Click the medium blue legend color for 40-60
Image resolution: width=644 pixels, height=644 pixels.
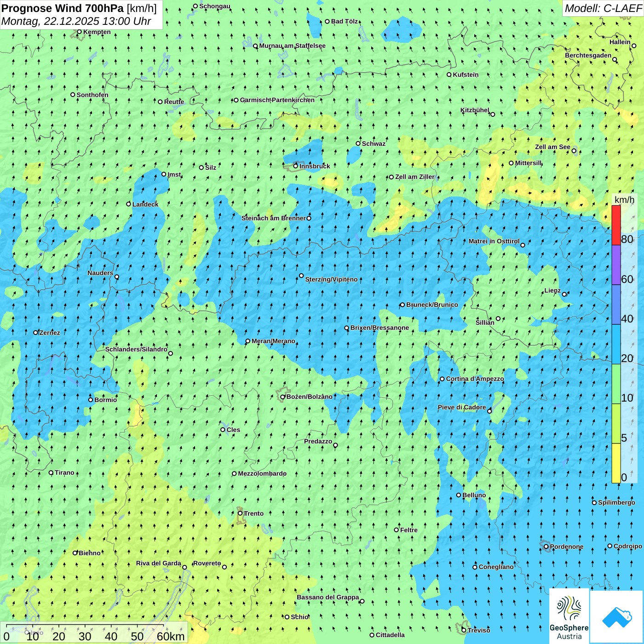pyautogui.click(x=616, y=305)
